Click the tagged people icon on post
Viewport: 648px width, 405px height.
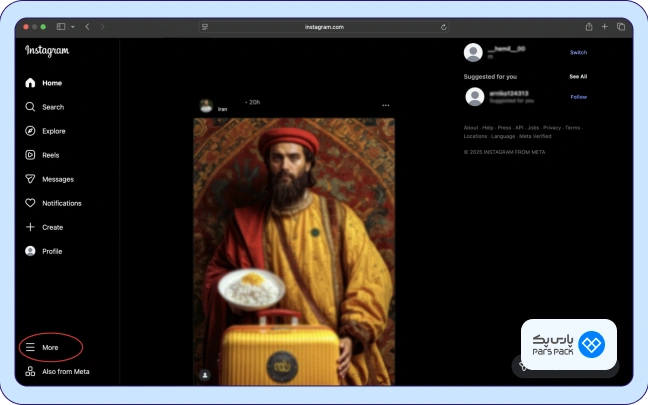point(205,375)
